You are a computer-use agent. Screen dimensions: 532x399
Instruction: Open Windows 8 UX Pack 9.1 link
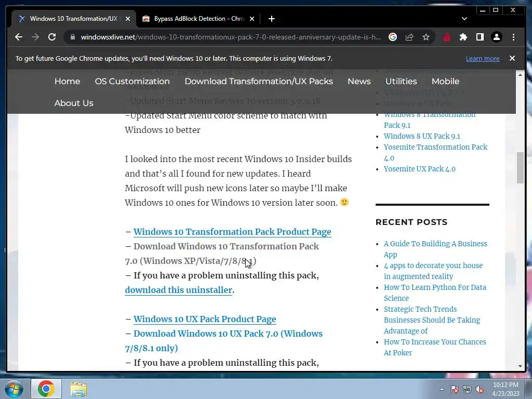pos(422,136)
